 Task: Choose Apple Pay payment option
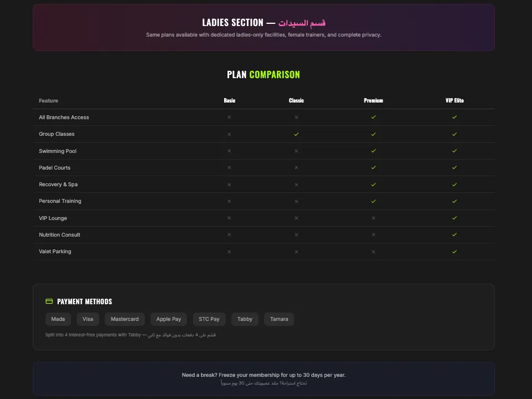point(169,319)
